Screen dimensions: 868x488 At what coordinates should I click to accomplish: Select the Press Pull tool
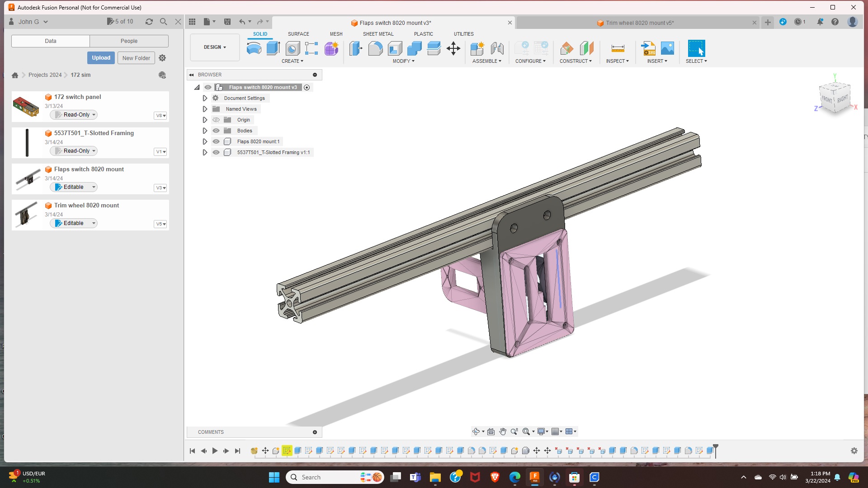pyautogui.click(x=356, y=48)
